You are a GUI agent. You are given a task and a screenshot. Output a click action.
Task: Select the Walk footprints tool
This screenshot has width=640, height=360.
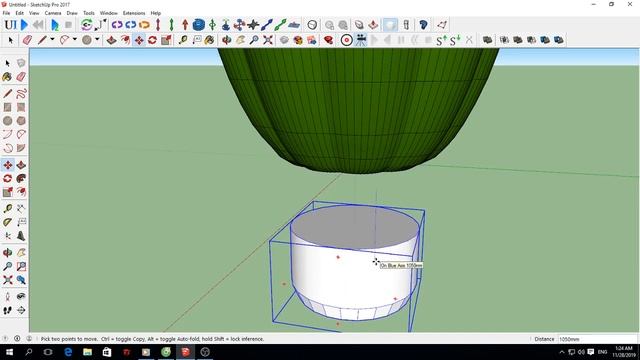[x=8, y=310]
